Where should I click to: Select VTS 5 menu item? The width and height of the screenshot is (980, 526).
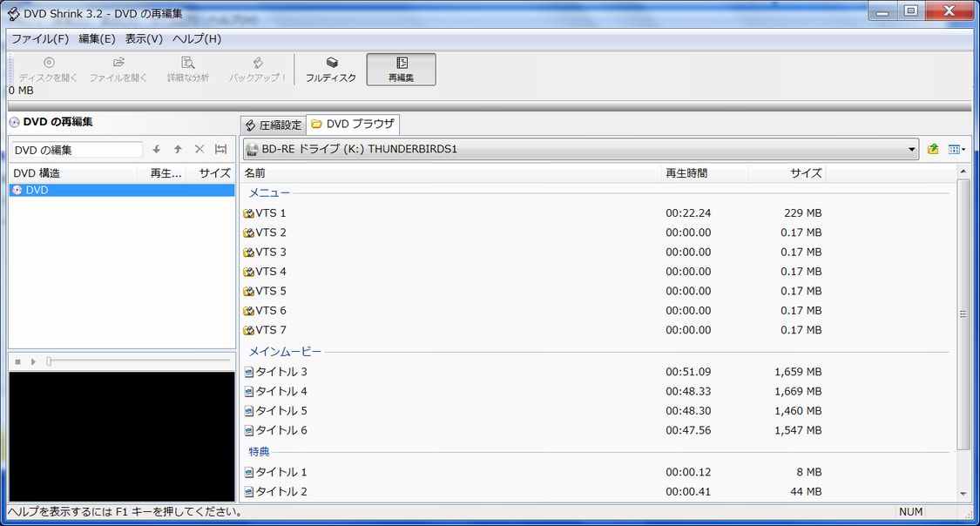click(x=264, y=291)
